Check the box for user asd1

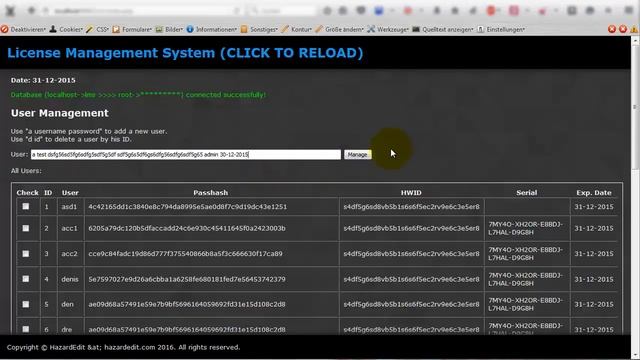click(x=26, y=207)
